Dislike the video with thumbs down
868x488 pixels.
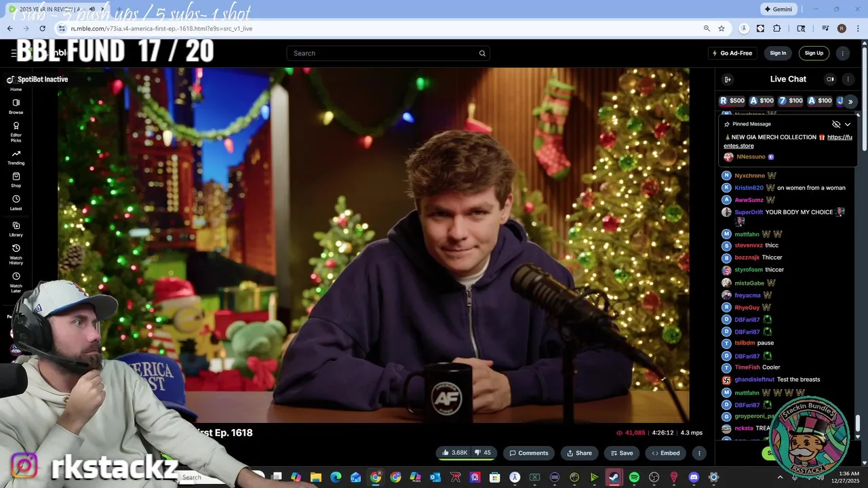click(483, 453)
